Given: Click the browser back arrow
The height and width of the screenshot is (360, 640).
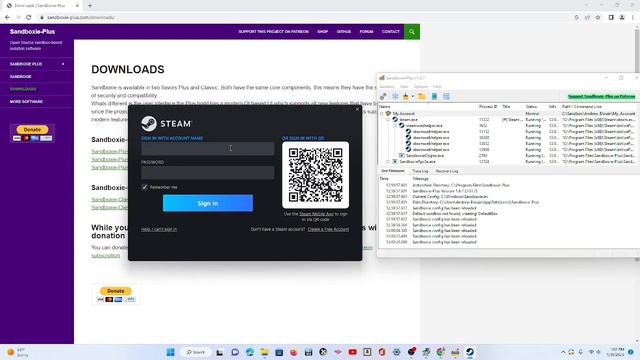Looking at the screenshot, I should (x=7, y=17).
